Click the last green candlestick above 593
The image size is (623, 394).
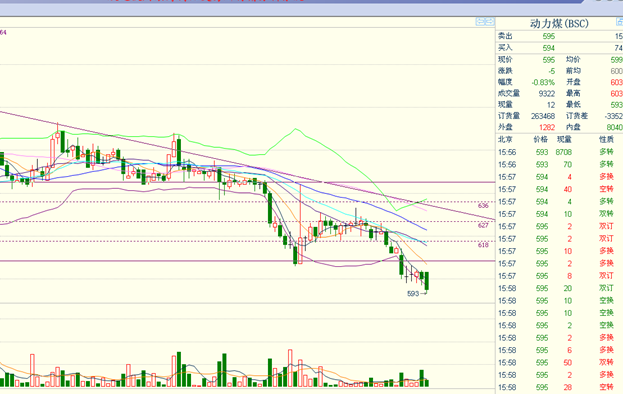tap(427, 281)
